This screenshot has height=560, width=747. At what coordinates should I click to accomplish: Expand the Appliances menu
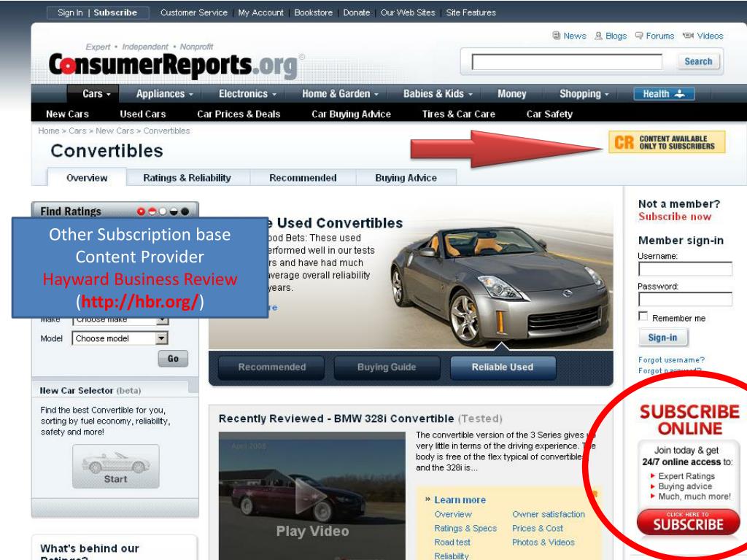point(164,94)
